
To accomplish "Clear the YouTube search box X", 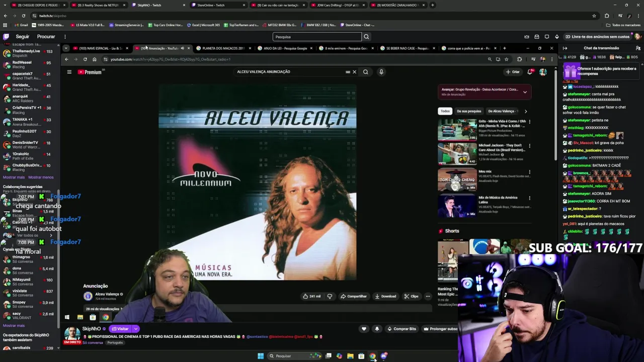I will pyautogui.click(x=354, y=72).
